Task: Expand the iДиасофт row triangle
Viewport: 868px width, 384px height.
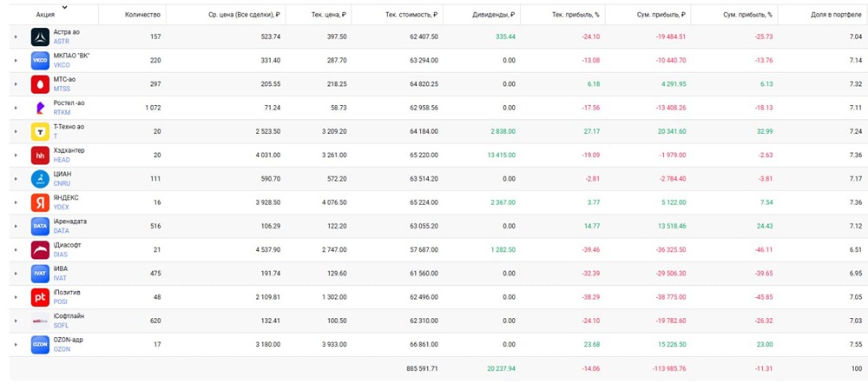Action: [16, 250]
